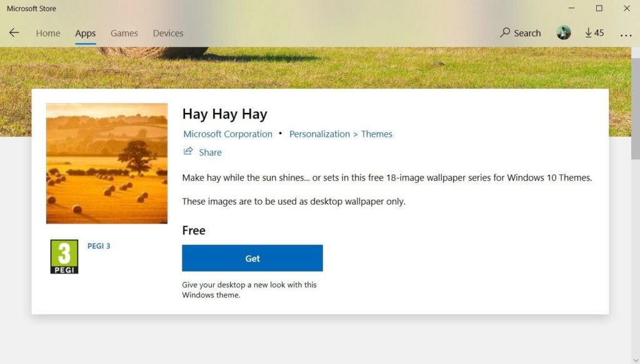Switch to the Devices tab
The image size is (640, 364).
pyautogui.click(x=167, y=33)
